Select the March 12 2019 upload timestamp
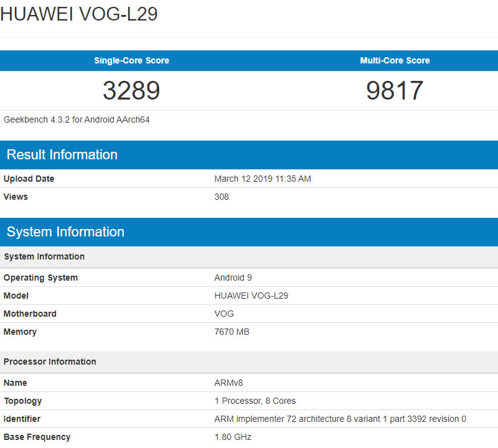Viewport: 498px width, 448px height. (263, 179)
